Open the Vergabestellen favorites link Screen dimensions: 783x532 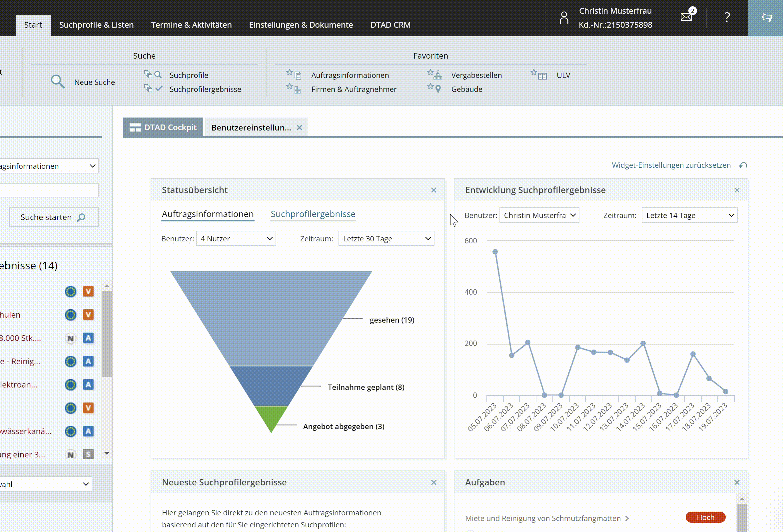476,75
